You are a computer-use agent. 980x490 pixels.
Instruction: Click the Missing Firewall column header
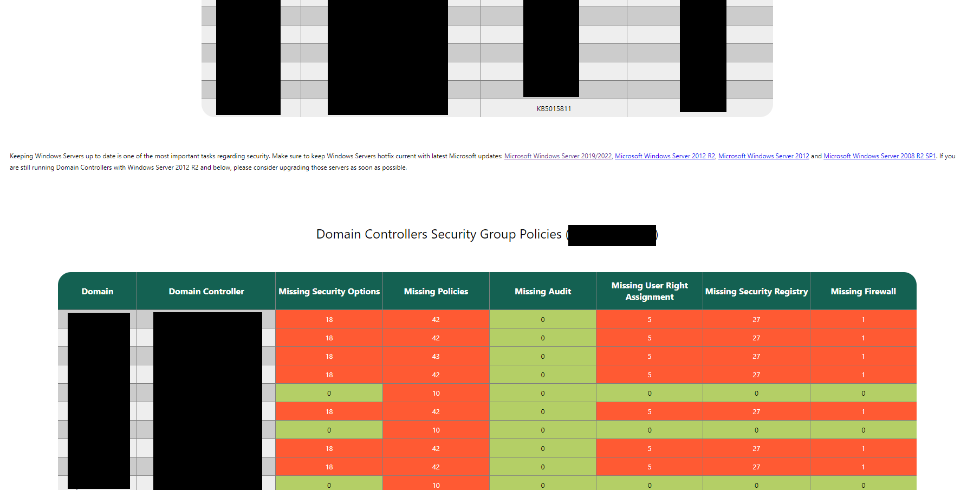[864, 291]
